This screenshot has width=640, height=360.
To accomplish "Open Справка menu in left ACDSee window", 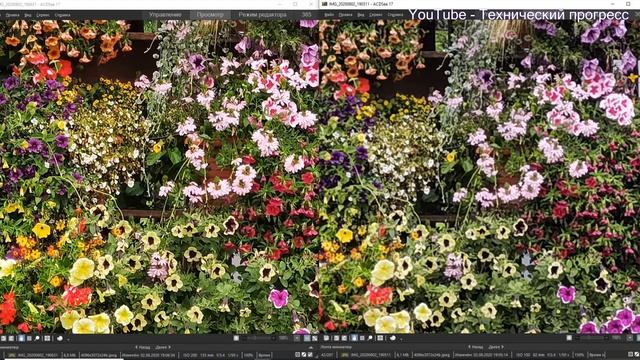I will [x=62, y=15].
